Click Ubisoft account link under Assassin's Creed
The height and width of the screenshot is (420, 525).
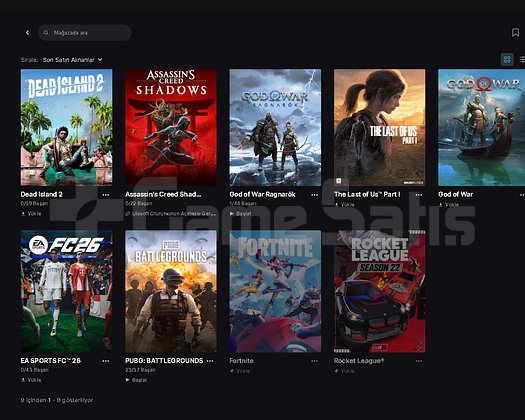(x=171, y=213)
